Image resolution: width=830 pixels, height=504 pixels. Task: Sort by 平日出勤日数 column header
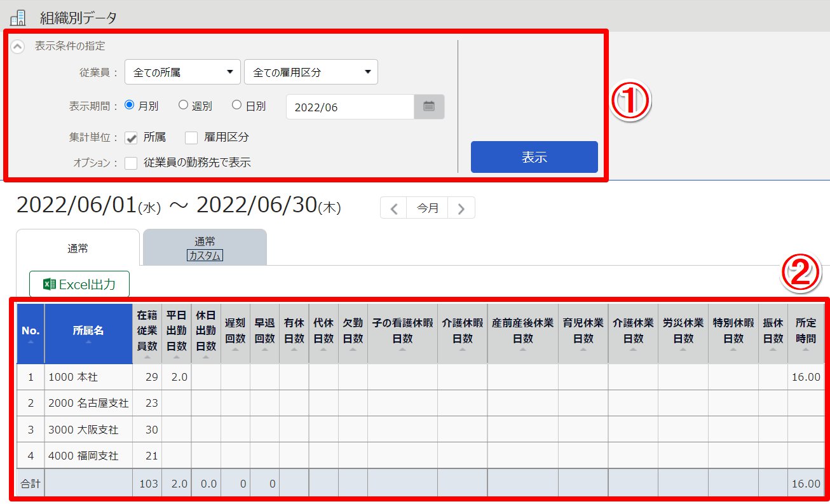(177, 334)
